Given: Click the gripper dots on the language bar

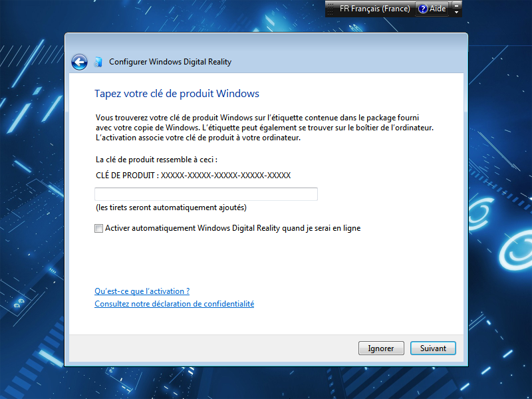Looking at the screenshot, I should tap(331, 9).
